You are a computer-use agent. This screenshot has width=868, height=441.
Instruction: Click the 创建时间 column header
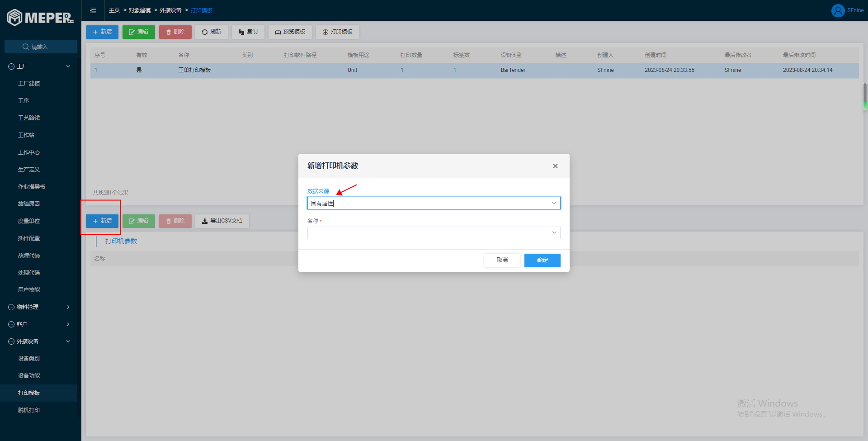coord(656,55)
